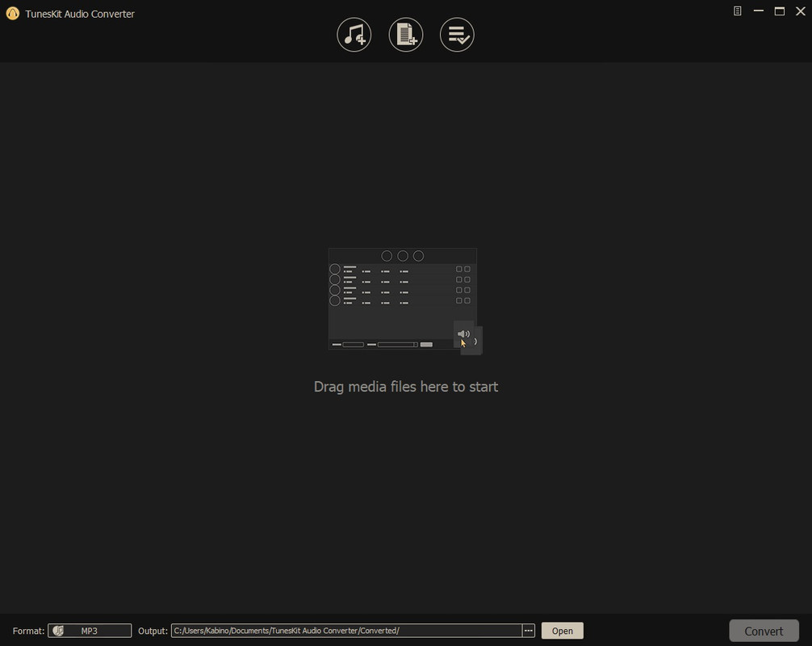Click the music note icon in Format box
Screen dimensions: 812x646
(58, 631)
